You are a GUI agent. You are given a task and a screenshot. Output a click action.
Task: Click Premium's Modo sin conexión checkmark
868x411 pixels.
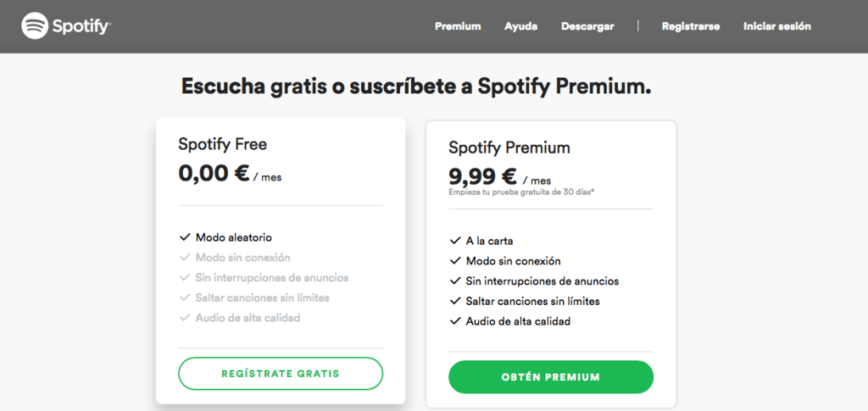tap(455, 261)
